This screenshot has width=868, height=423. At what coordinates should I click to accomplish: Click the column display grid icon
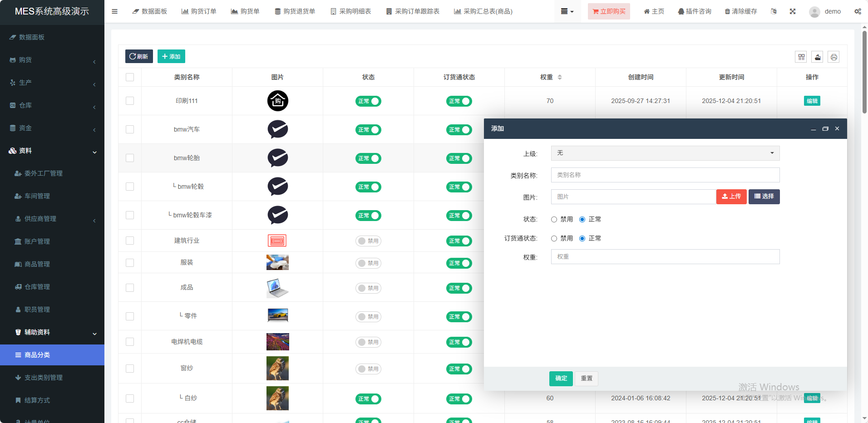pos(801,57)
